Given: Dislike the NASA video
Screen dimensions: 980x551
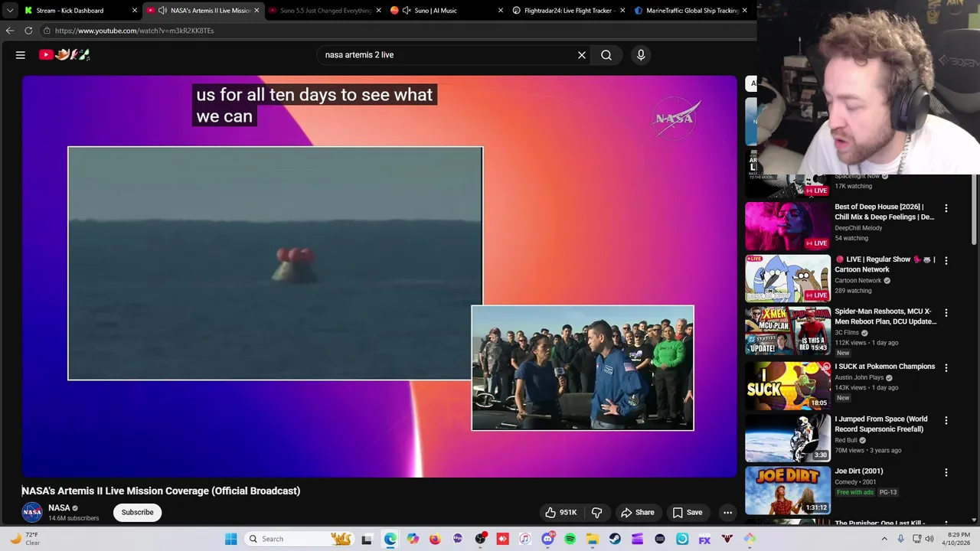Looking at the screenshot, I should point(597,513).
